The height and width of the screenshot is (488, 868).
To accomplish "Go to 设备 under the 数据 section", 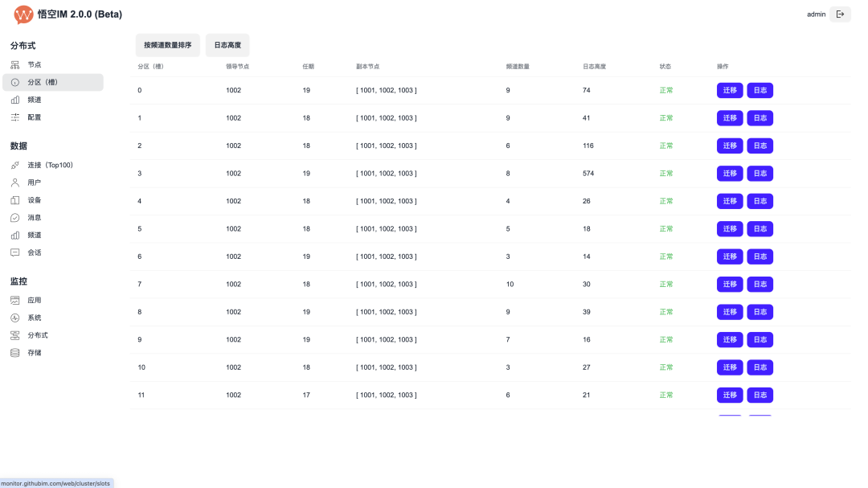I will (x=34, y=200).
